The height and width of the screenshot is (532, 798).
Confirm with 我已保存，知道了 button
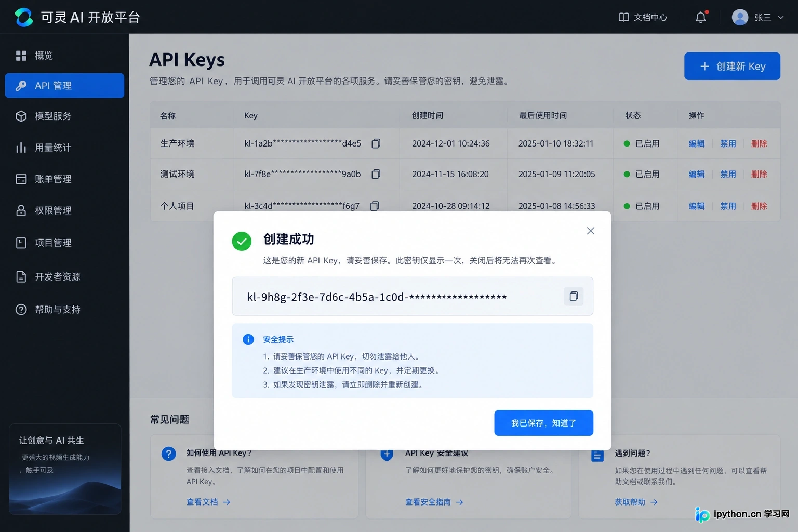coord(543,423)
